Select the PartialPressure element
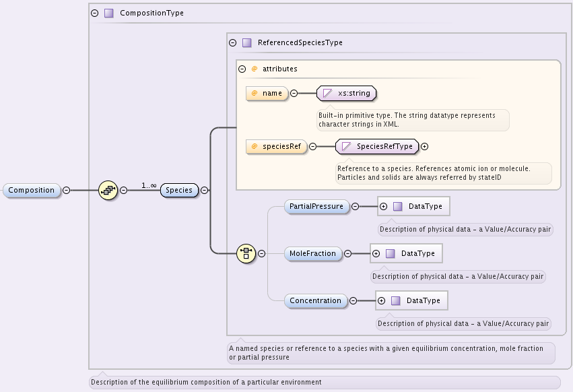Viewport: 573px width, 392px height. point(316,207)
